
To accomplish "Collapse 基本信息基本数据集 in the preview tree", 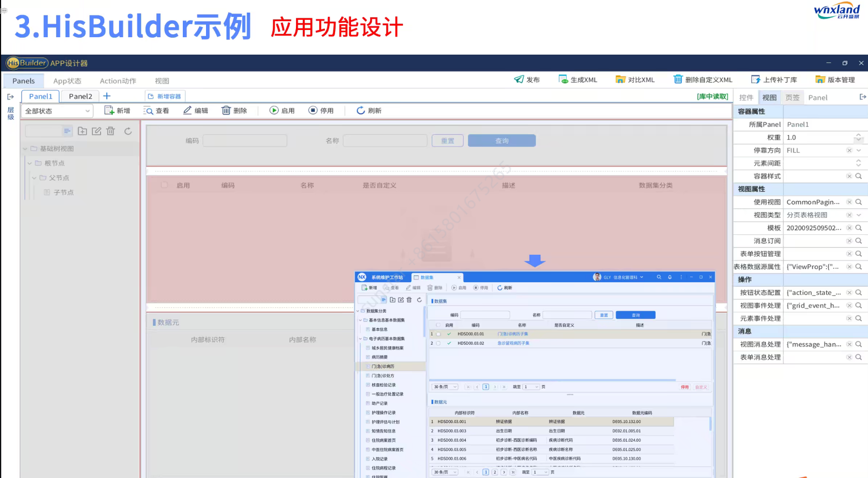I will [360, 320].
